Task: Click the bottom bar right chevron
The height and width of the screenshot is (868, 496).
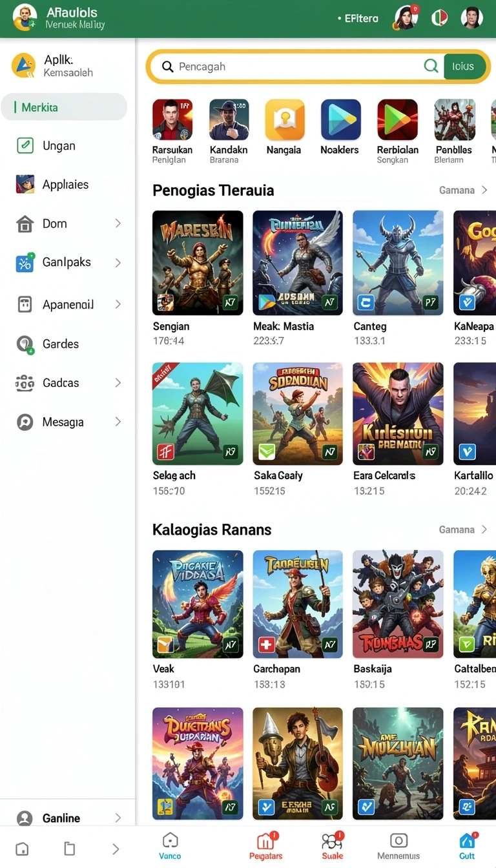Action: [116, 849]
